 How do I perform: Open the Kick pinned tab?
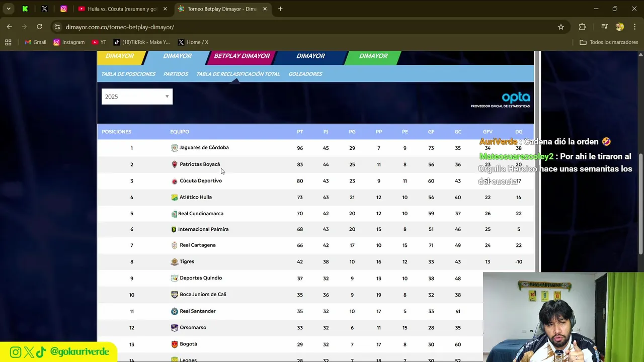[25, 9]
